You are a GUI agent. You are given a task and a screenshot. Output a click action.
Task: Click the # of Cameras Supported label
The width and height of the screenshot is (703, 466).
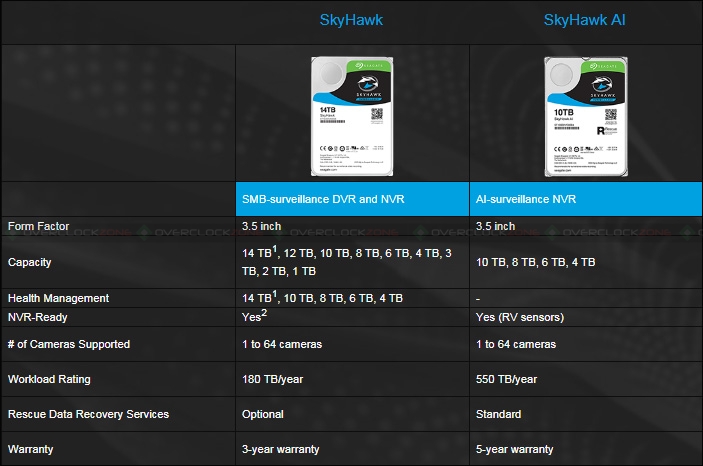tap(69, 344)
